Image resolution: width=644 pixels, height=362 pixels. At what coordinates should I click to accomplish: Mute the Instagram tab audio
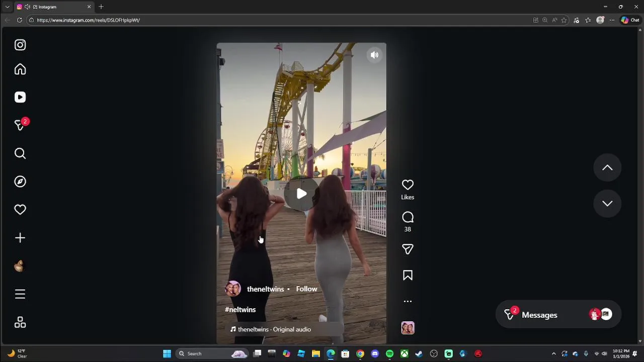pyautogui.click(x=27, y=7)
